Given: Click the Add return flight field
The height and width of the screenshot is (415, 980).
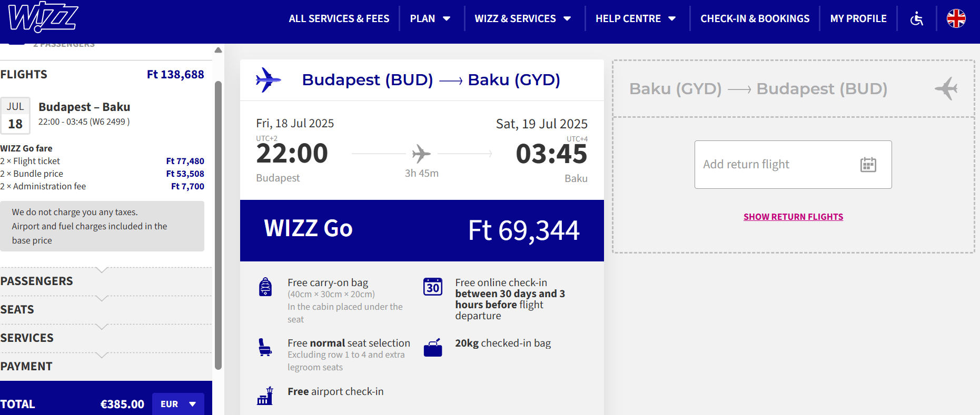Looking at the screenshot, I should point(793,165).
